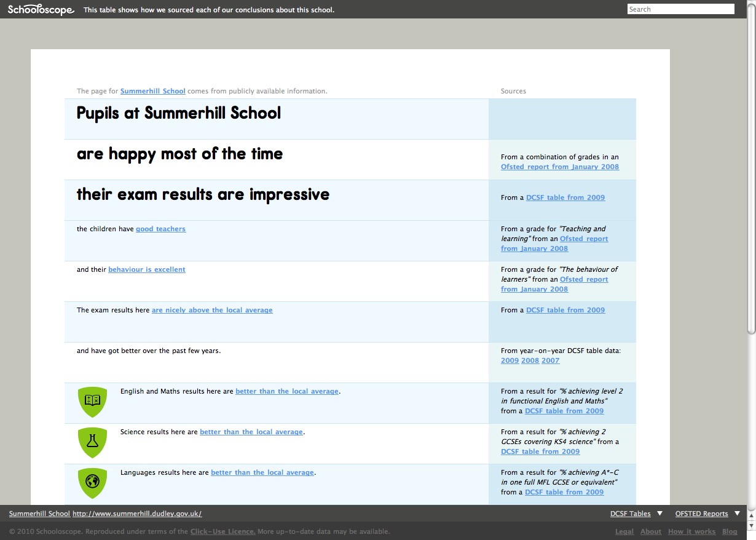Click the Sources column header

(x=513, y=91)
